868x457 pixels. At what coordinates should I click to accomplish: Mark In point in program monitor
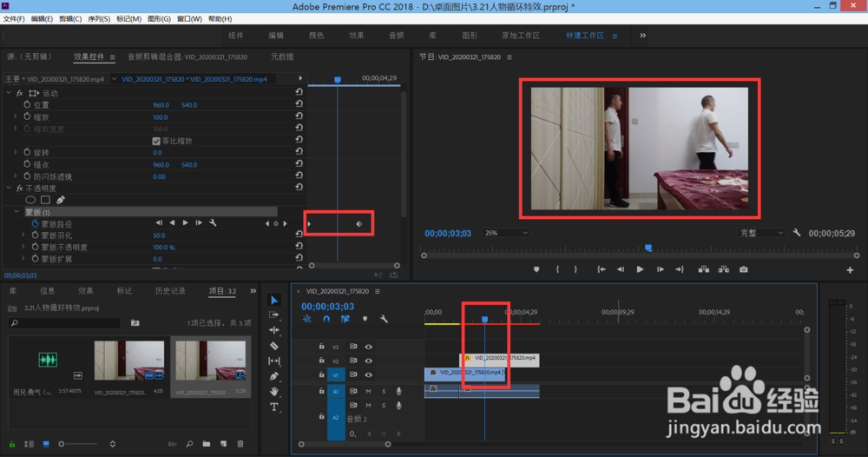coord(557,269)
